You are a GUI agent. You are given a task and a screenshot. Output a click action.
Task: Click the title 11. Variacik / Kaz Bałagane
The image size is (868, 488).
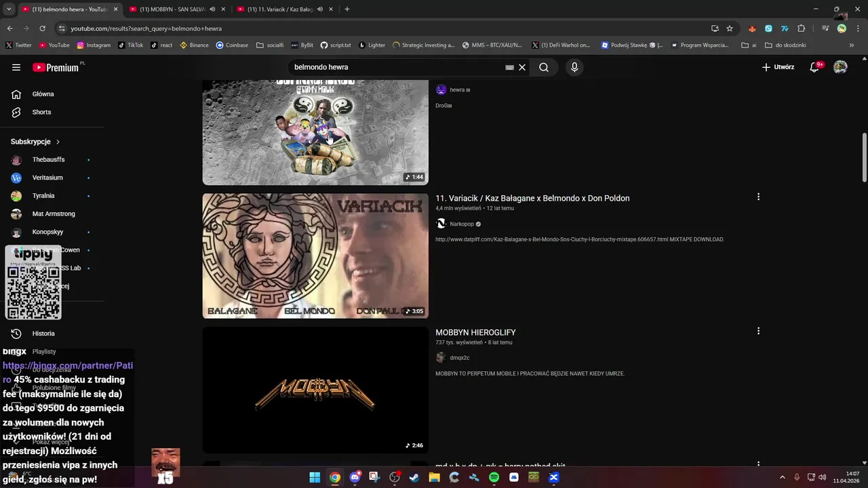(532, 198)
